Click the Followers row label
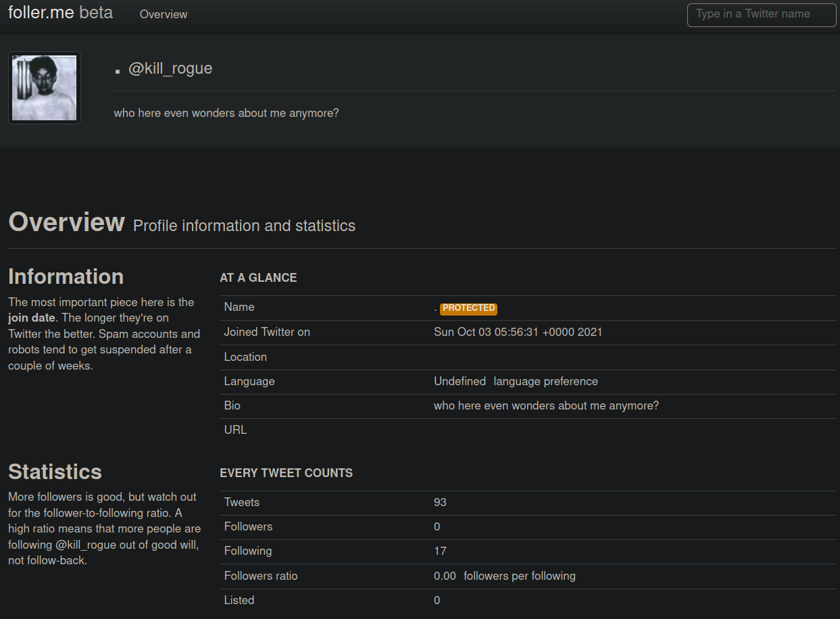Image resolution: width=840 pixels, height=619 pixels. click(248, 526)
